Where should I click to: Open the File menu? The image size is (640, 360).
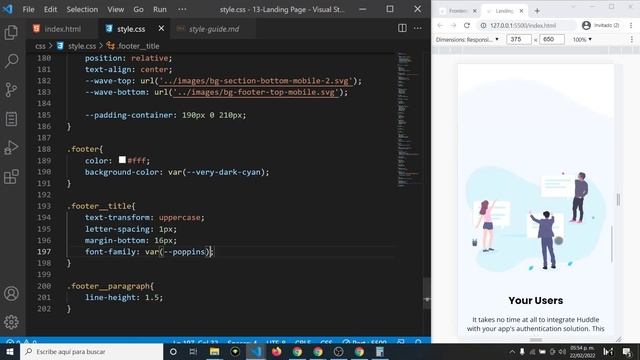click(x=28, y=9)
